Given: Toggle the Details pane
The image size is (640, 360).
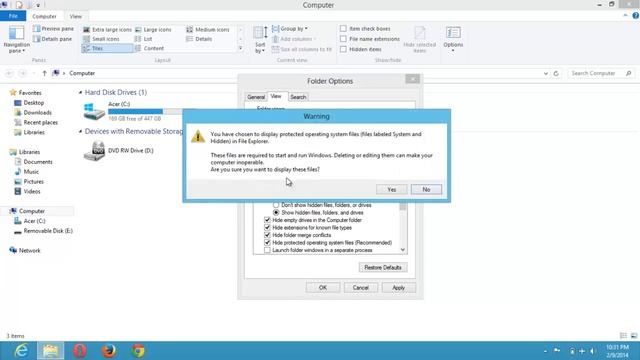Looking at the screenshot, I should click(x=53, y=39).
